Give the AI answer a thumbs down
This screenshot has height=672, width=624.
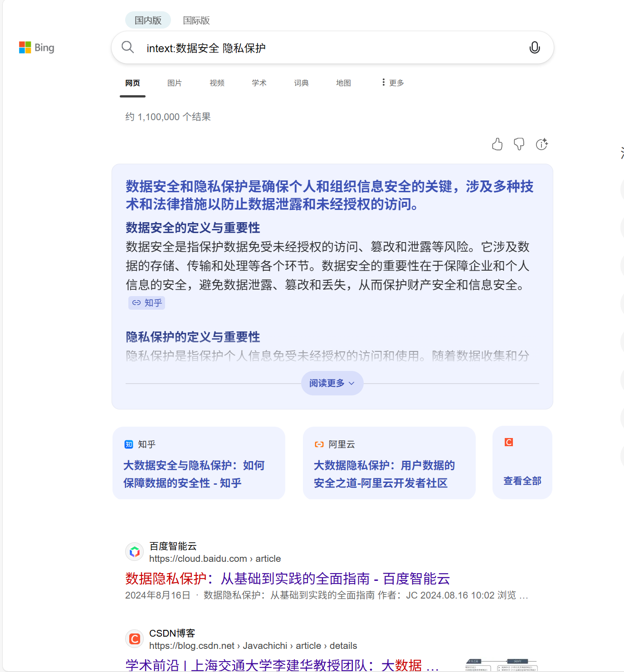[519, 144]
